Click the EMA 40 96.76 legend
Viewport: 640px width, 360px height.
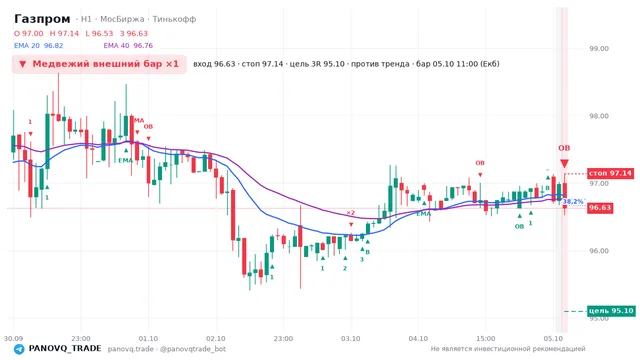click(128, 46)
